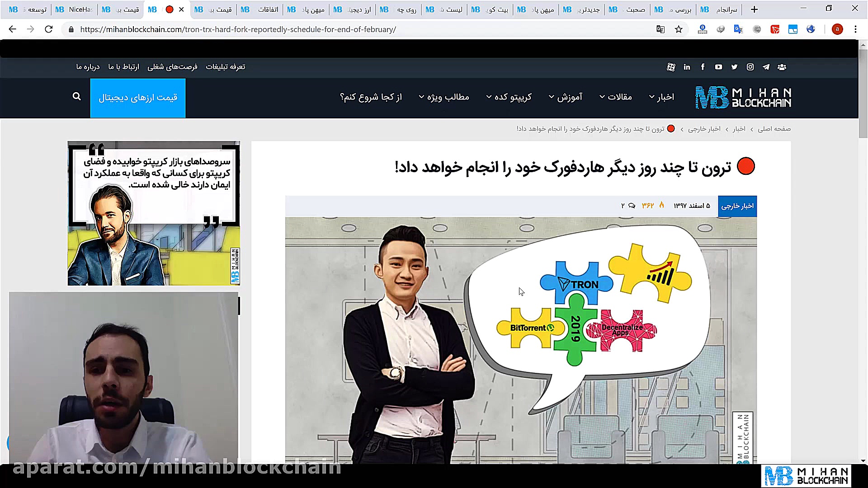Click the globe extension icon
868x488 pixels.
click(811, 29)
